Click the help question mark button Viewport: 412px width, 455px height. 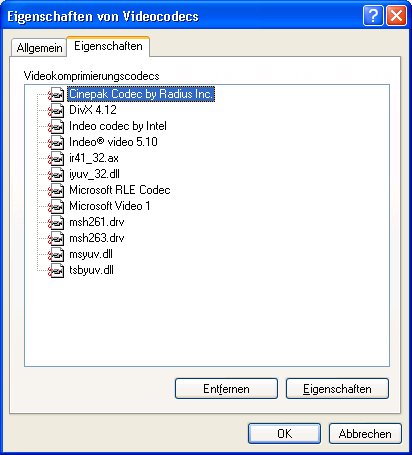point(373,15)
